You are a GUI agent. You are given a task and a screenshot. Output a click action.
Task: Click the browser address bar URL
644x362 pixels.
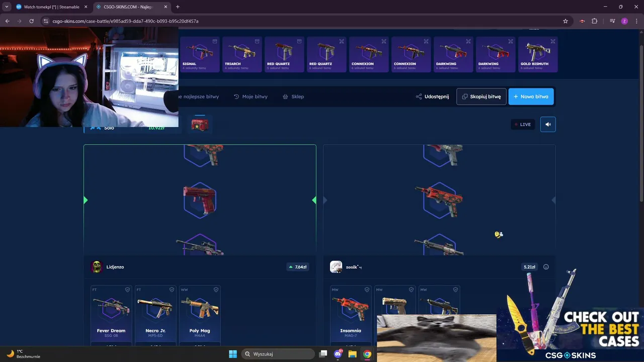tap(126, 21)
